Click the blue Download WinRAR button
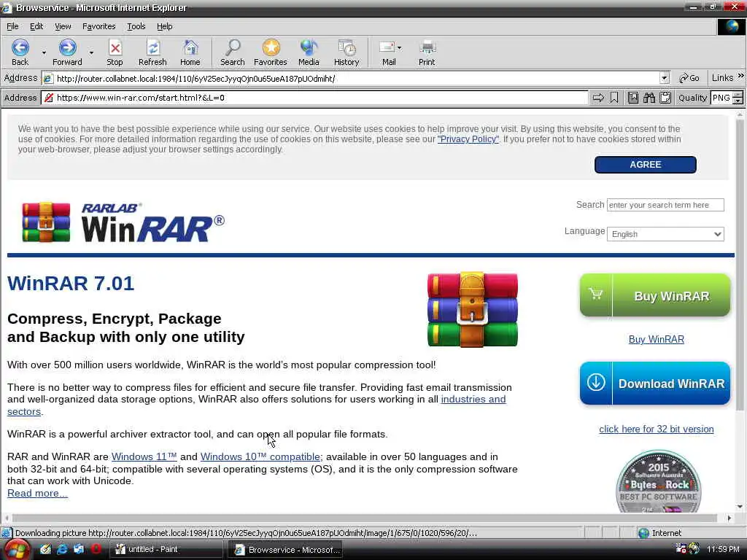The width and height of the screenshot is (747, 560). click(654, 383)
